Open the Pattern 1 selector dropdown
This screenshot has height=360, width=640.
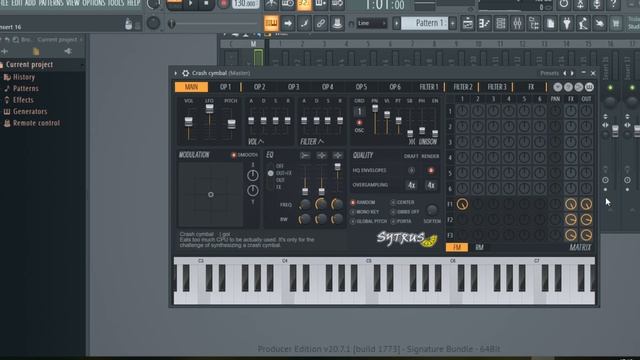pyautogui.click(x=424, y=23)
